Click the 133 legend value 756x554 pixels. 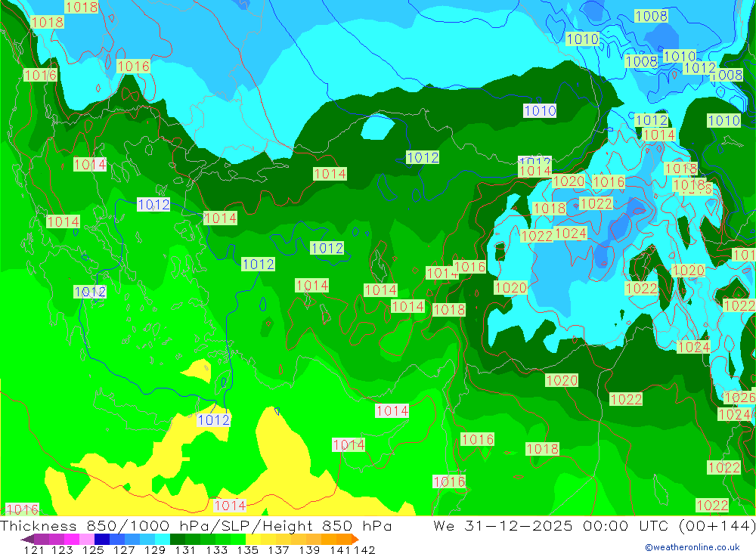click(216, 550)
